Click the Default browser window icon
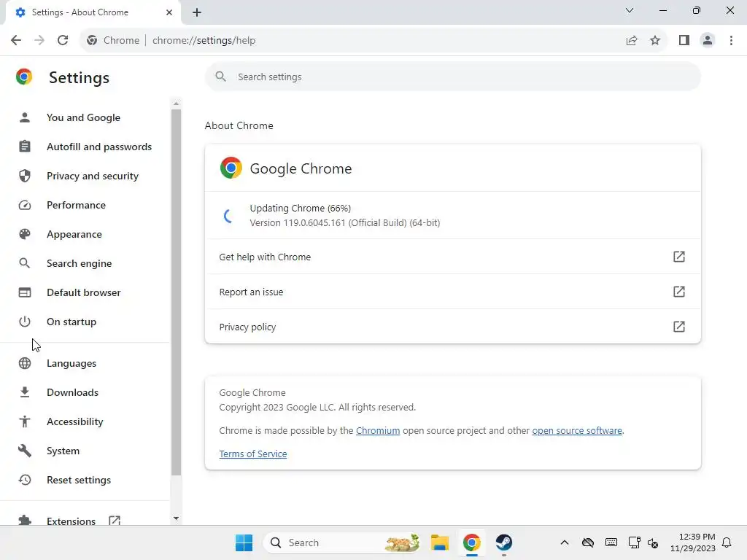This screenshot has height=560, width=747. pos(25,292)
